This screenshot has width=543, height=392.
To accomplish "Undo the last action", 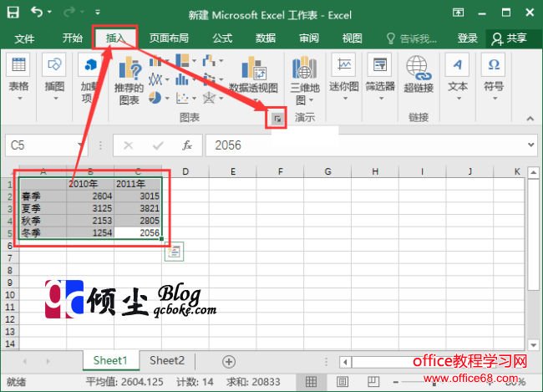I will pyautogui.click(x=37, y=13).
